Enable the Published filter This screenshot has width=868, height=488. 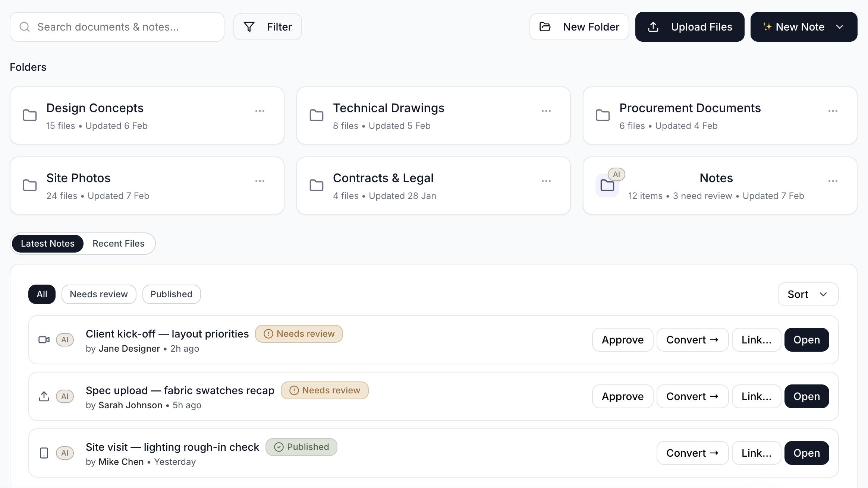[x=171, y=294]
